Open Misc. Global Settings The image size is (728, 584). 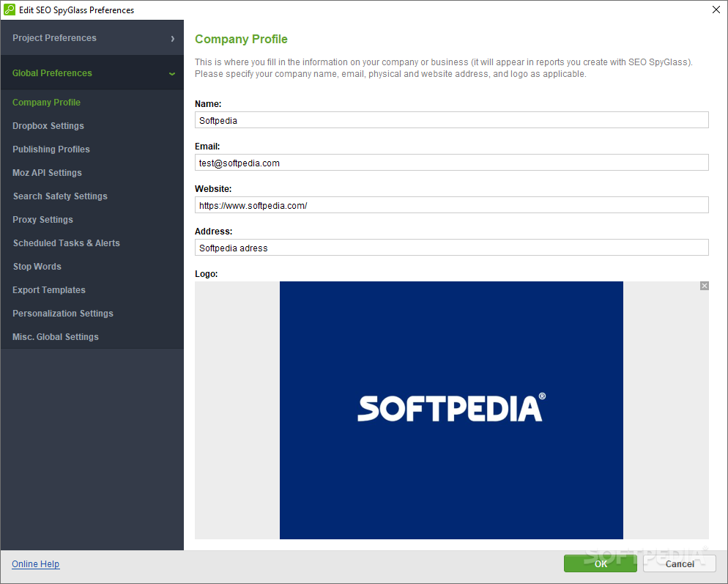55,337
